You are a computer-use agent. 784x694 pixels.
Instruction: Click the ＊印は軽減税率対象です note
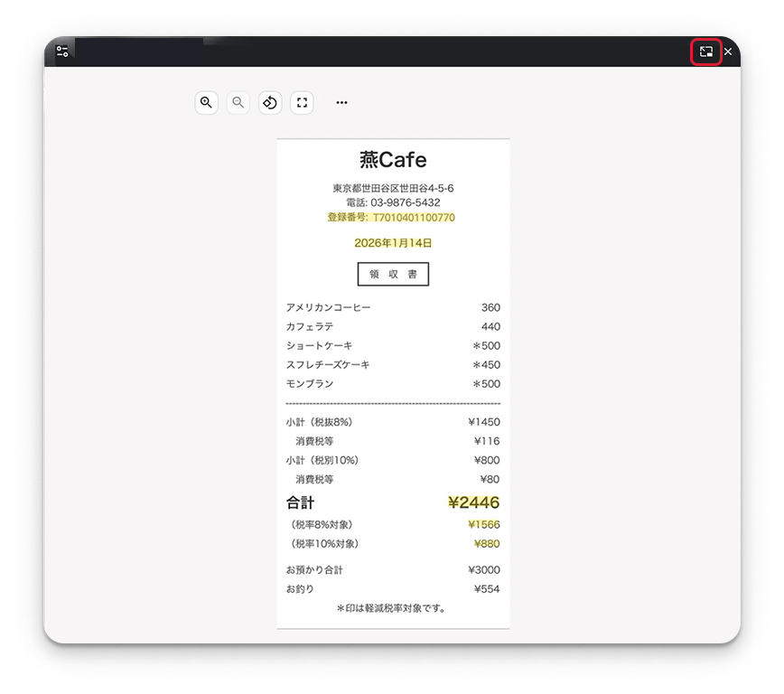click(391, 608)
